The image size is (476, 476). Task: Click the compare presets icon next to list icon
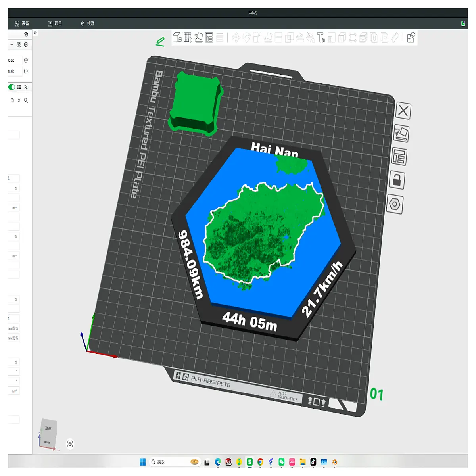[26, 87]
